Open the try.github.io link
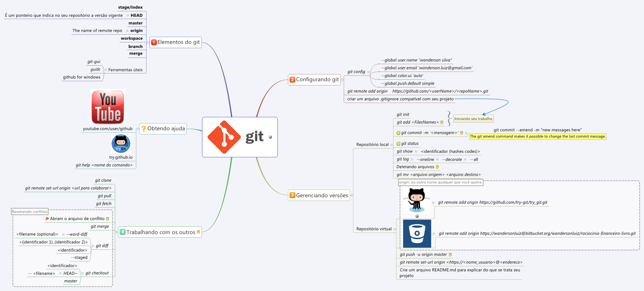The height and width of the screenshot is (291, 644). 121,157
